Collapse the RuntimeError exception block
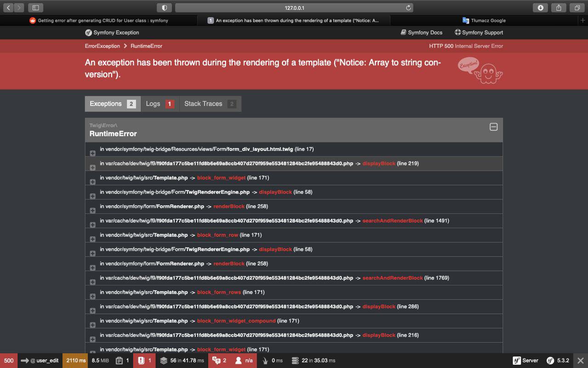Viewport: 588px width, 368px height. tap(493, 127)
